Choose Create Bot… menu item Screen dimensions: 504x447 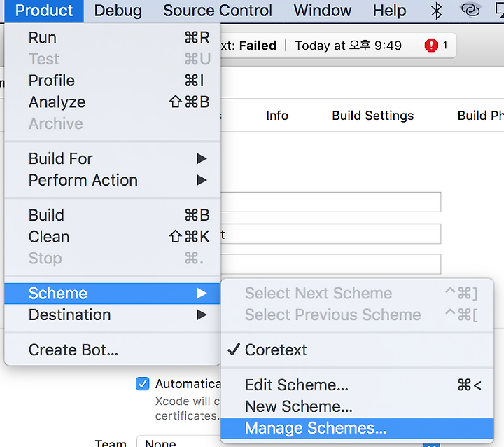point(113,350)
